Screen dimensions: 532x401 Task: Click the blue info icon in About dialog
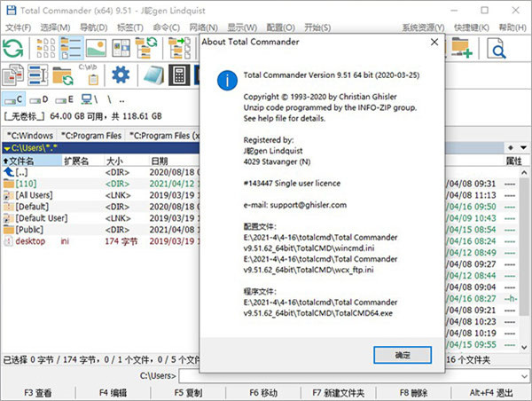[227, 81]
